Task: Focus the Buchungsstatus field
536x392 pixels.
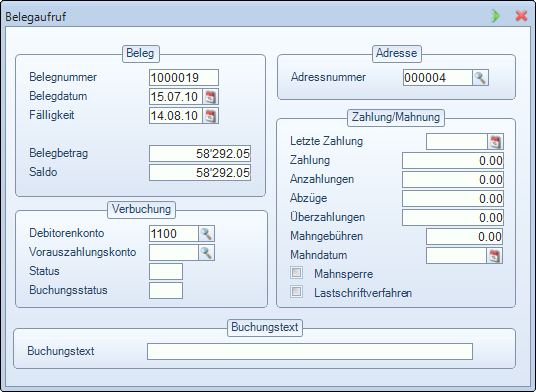Action: (x=166, y=290)
